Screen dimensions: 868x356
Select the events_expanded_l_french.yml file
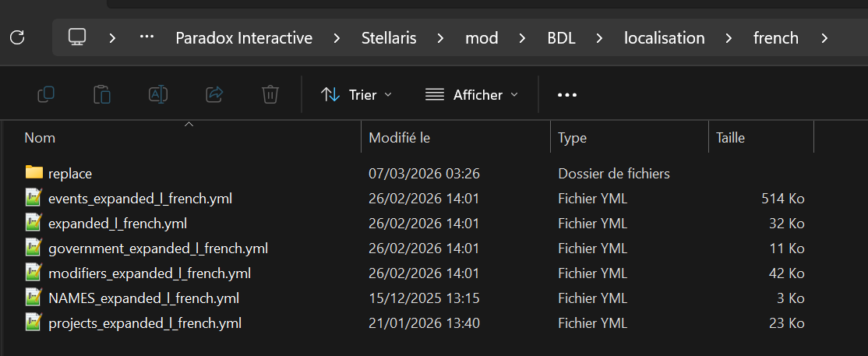click(140, 198)
